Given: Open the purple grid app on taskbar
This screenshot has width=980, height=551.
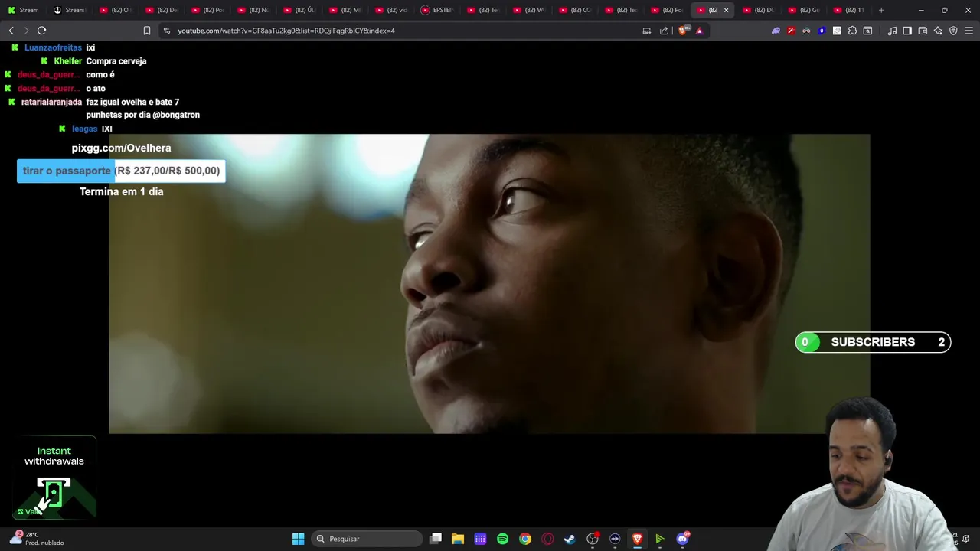Looking at the screenshot, I should coord(480,539).
